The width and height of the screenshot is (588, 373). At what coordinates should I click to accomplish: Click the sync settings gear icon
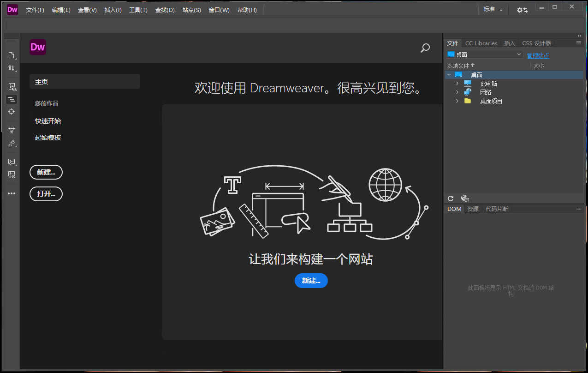pos(522,10)
